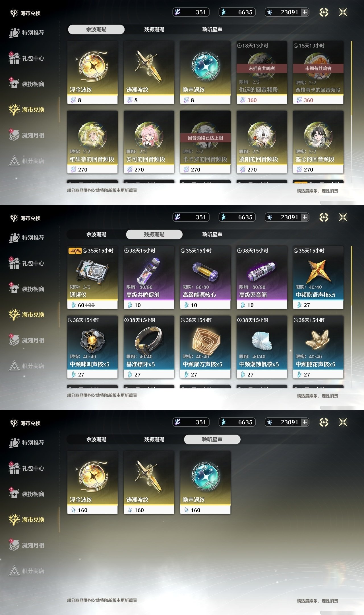Click the highlighted 残振珊瑚 tab
364x615 pixels.
tap(154, 234)
